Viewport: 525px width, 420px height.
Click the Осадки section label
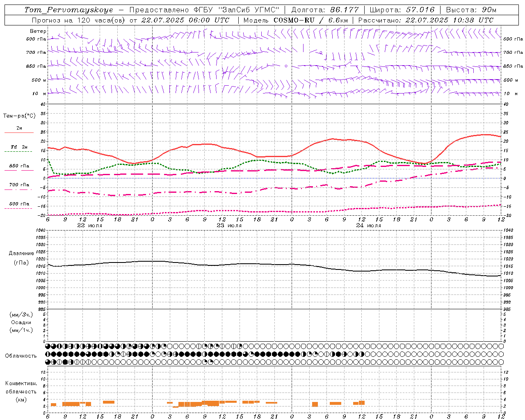click(x=21, y=322)
